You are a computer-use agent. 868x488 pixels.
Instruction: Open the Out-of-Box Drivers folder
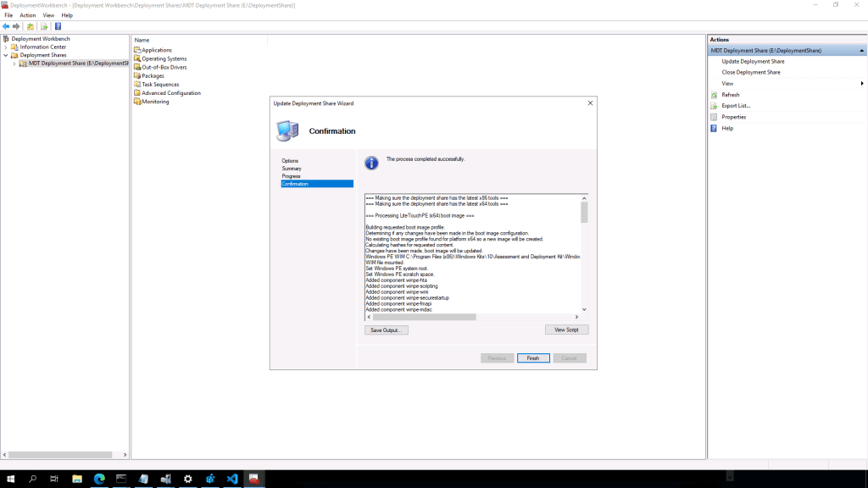coord(164,67)
